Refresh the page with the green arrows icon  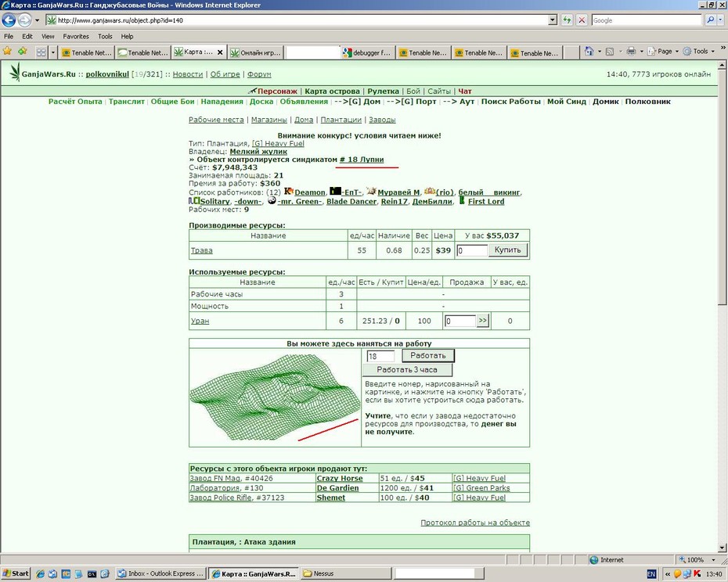click(x=567, y=20)
